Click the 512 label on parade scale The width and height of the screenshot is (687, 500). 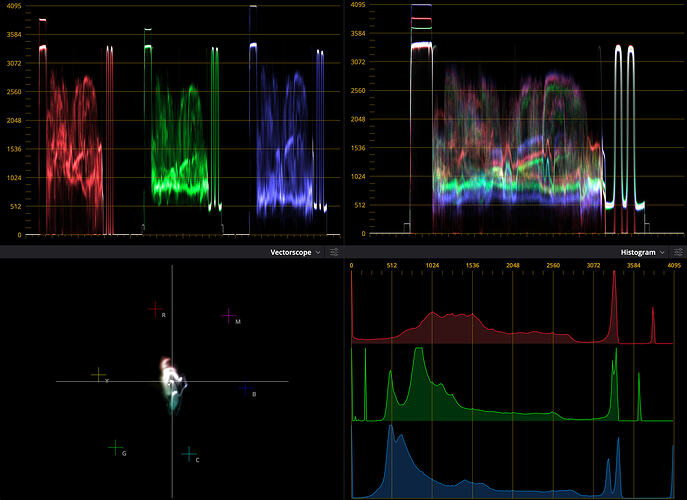[16, 206]
